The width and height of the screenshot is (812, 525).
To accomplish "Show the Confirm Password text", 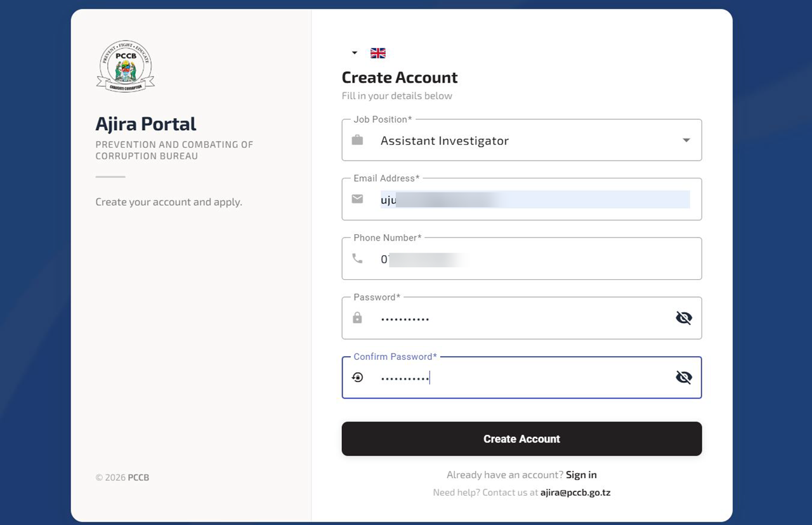I will click(683, 376).
